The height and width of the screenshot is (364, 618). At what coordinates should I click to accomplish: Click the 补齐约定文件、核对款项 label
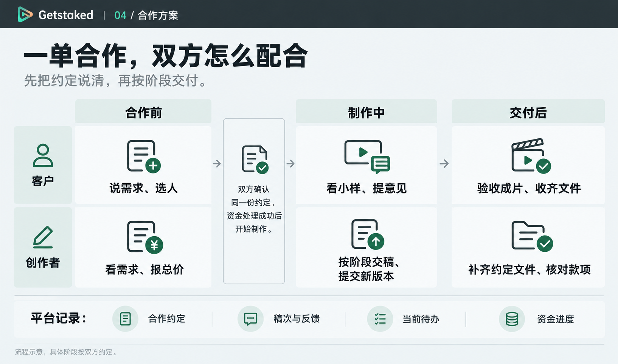point(529,270)
